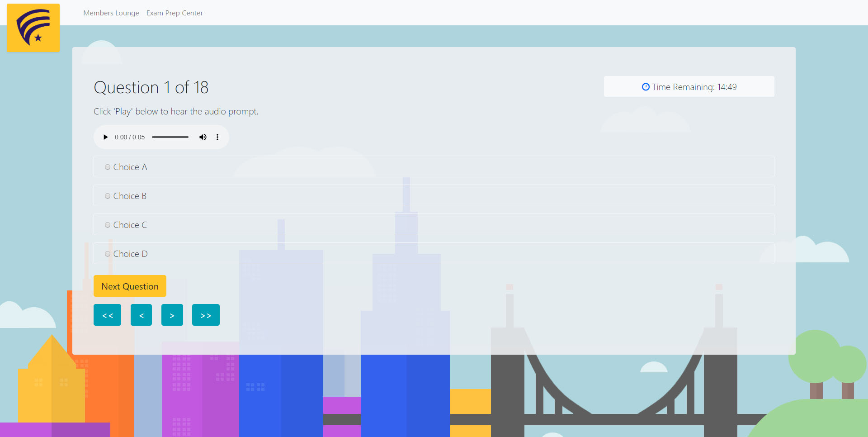Open Members Lounge menu item
Image resolution: width=868 pixels, height=437 pixels.
(x=111, y=13)
